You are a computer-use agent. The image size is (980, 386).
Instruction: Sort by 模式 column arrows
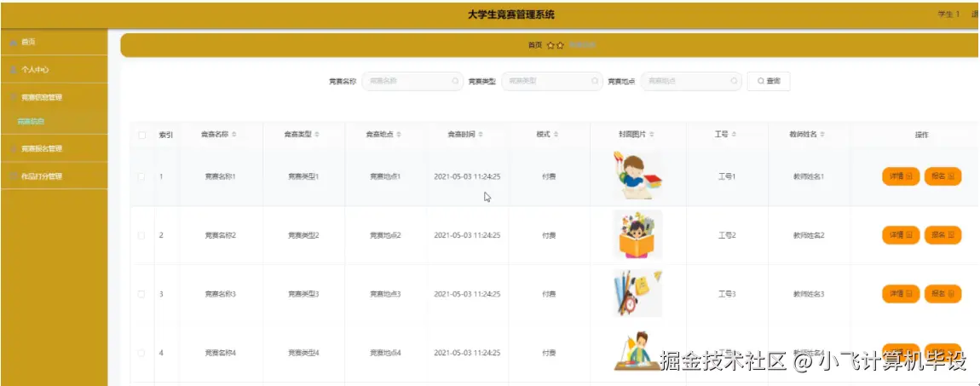pos(556,135)
